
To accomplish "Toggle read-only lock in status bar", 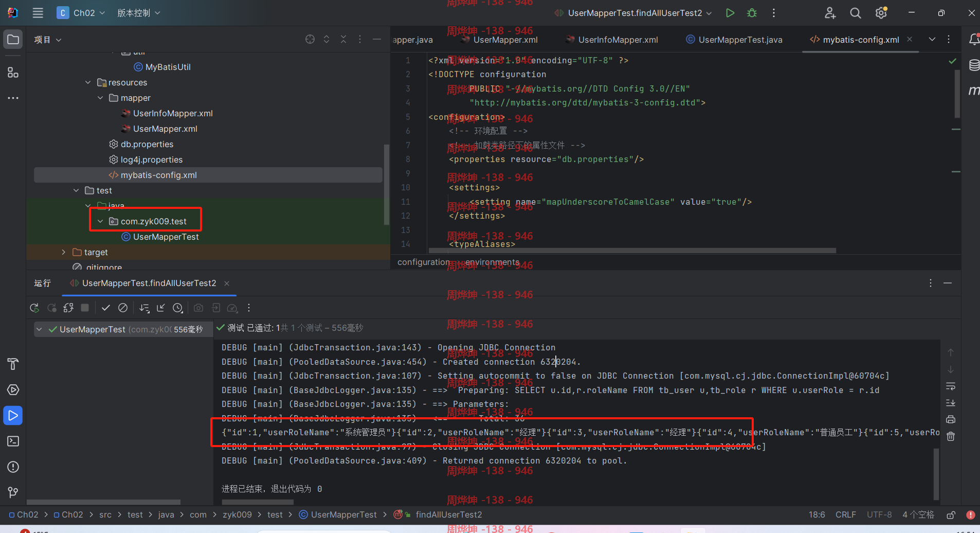I will pyautogui.click(x=951, y=514).
